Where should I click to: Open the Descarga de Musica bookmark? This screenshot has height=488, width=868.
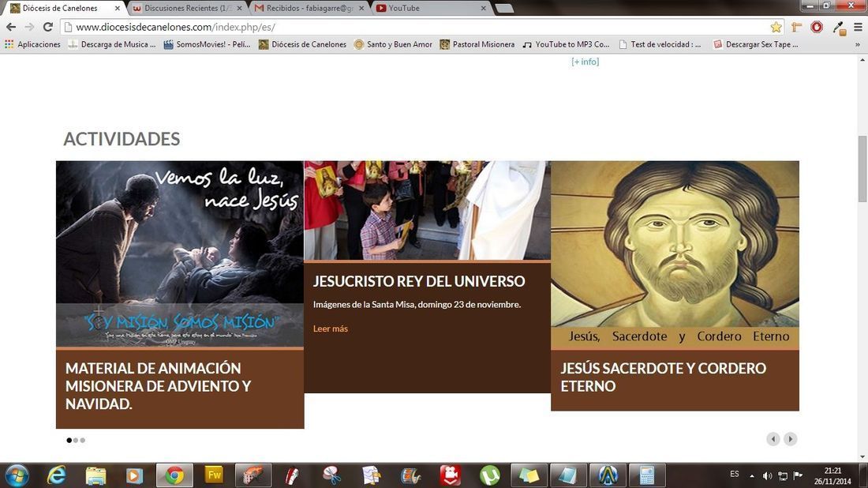tap(112, 44)
